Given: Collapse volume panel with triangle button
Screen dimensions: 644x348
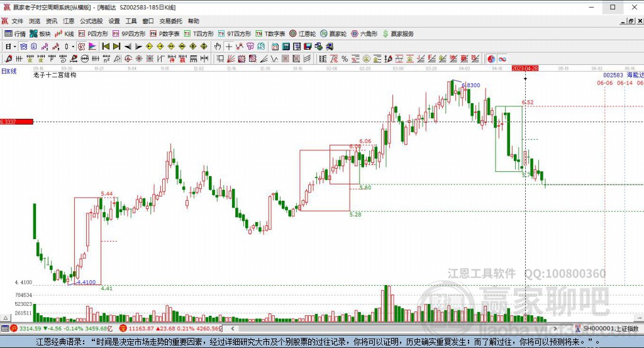Looking at the screenshot, I should [x=6, y=318].
